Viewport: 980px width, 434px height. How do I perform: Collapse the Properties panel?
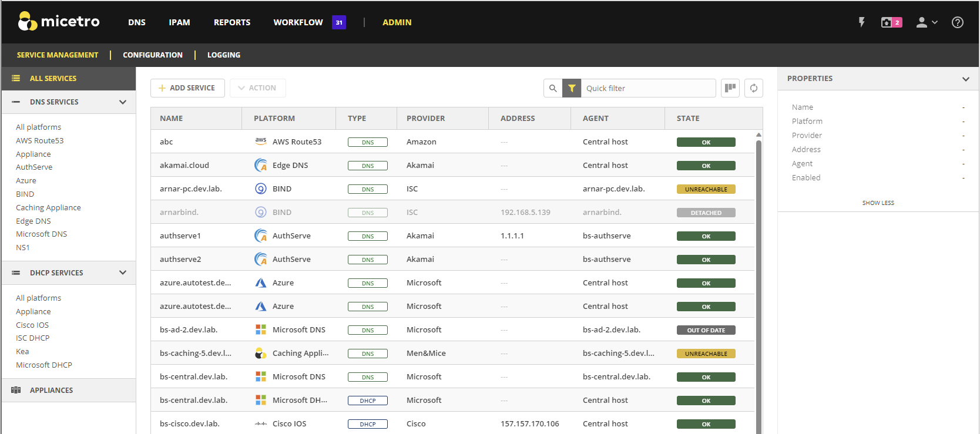(965, 79)
